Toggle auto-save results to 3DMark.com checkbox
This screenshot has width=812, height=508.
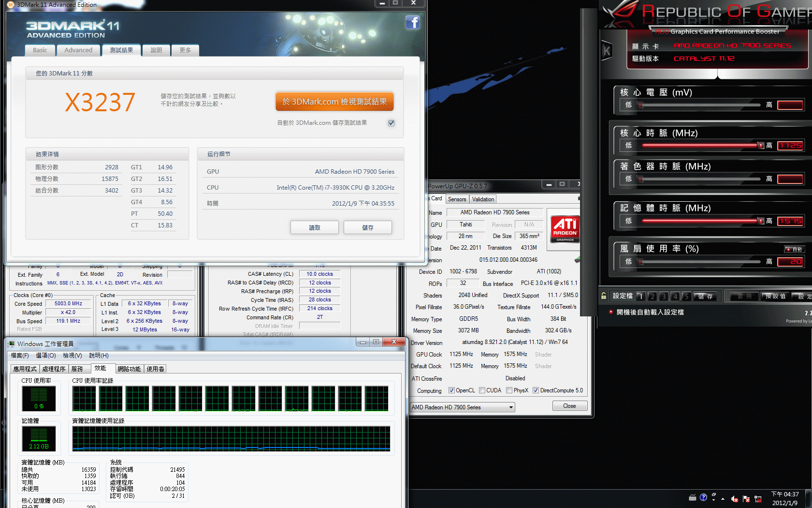click(x=391, y=123)
